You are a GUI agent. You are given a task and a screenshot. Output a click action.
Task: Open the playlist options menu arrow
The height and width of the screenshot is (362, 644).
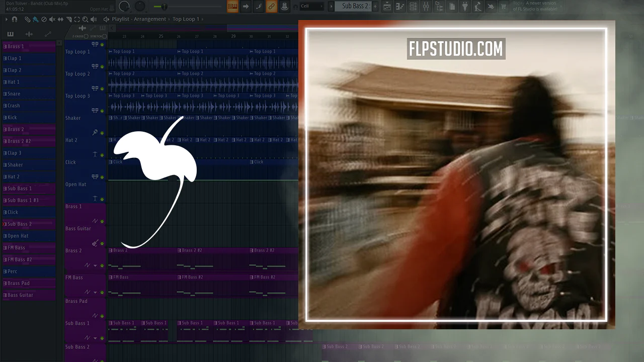tap(6, 19)
